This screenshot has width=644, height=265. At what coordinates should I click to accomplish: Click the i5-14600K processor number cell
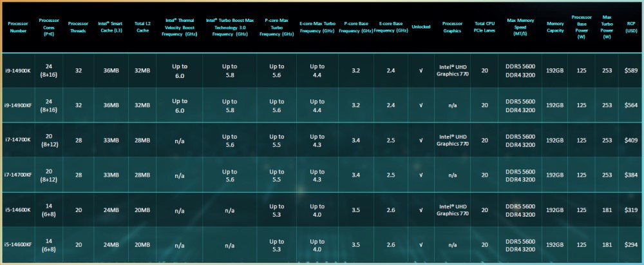[x=18, y=210]
